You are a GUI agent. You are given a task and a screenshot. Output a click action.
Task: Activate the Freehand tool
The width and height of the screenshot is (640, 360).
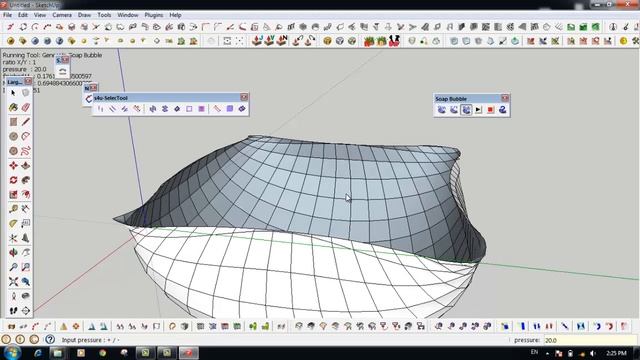pos(26,151)
